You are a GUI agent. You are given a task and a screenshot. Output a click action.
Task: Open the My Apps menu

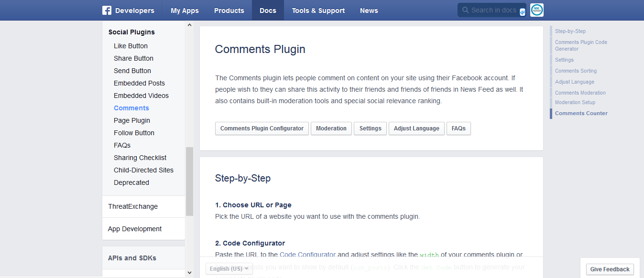pyautogui.click(x=185, y=11)
